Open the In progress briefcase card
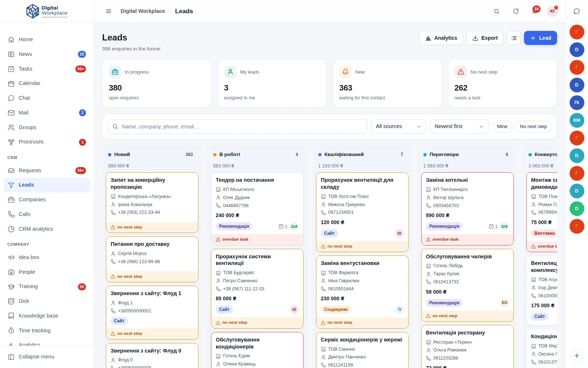 [157, 84]
